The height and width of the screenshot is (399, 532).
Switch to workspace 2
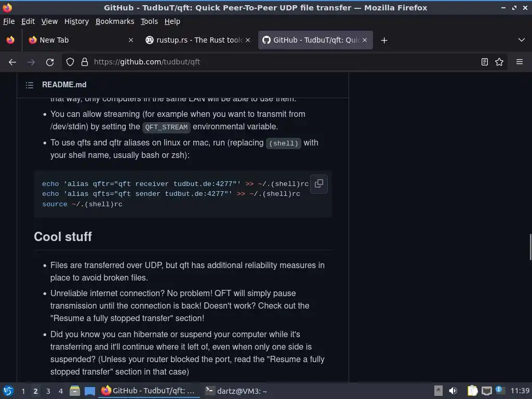coord(35,391)
